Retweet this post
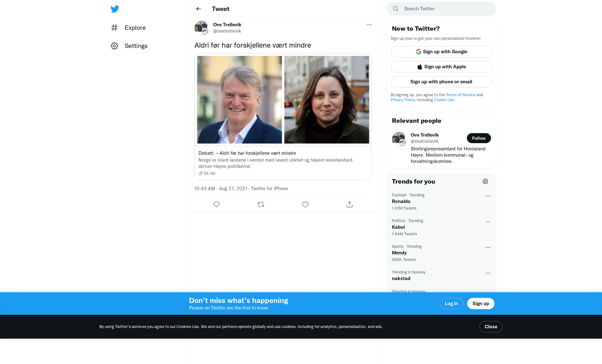Viewport: 602px width, 364px height. (x=261, y=205)
